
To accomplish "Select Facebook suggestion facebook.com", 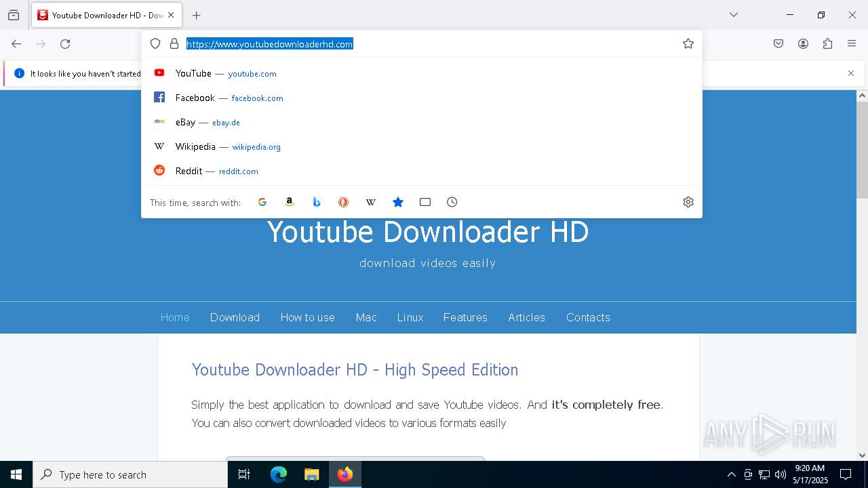I will pos(422,98).
